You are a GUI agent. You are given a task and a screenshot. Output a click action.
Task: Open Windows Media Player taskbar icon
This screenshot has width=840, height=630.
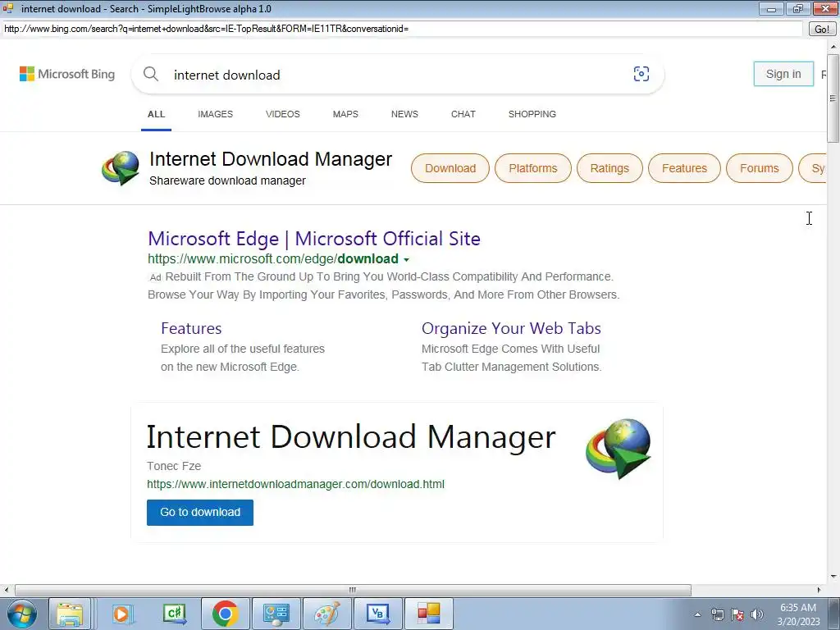point(121,614)
